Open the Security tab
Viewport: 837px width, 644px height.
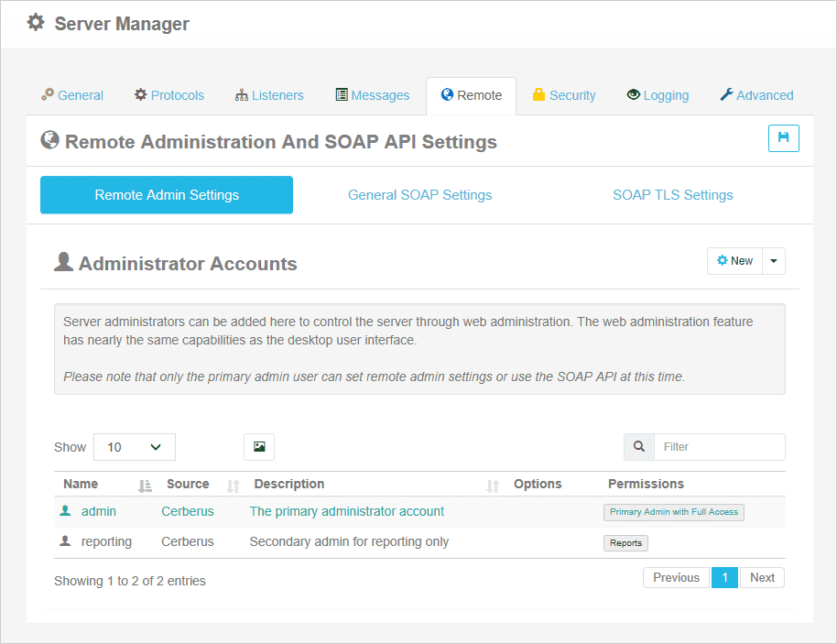tap(563, 95)
